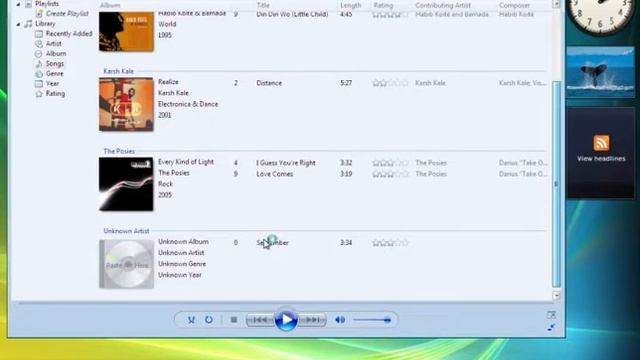Image resolution: width=640 pixels, height=360 pixels.
Task: Click the scroll up arrow
Action: coord(556,4)
